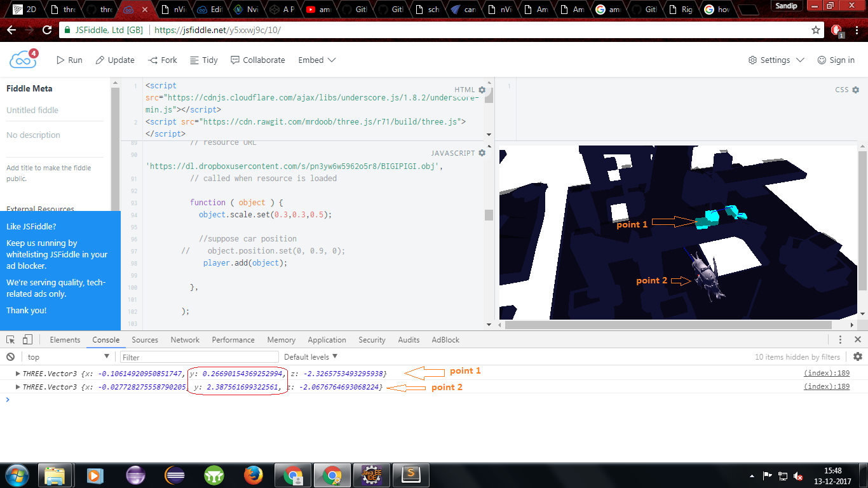This screenshot has width=868, height=488.
Task: Switch to the Elements tab
Action: [x=65, y=340]
